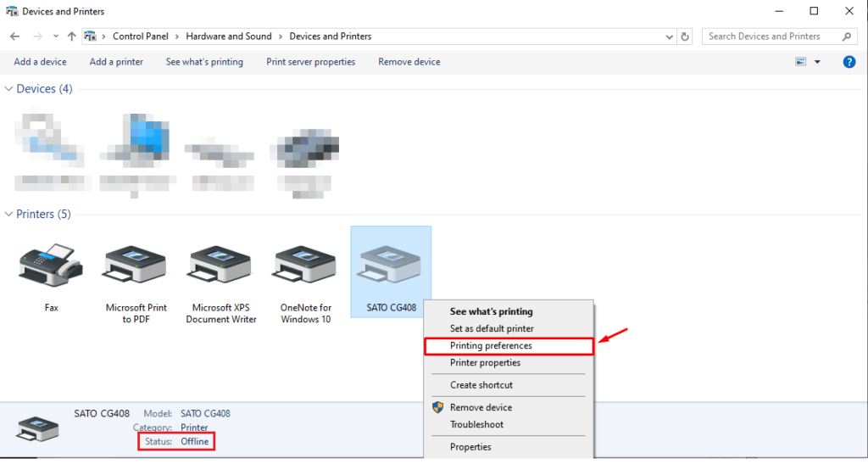Expand breadcrumb arrow after Hardware and Sound
The image size is (868, 464).
[281, 36]
